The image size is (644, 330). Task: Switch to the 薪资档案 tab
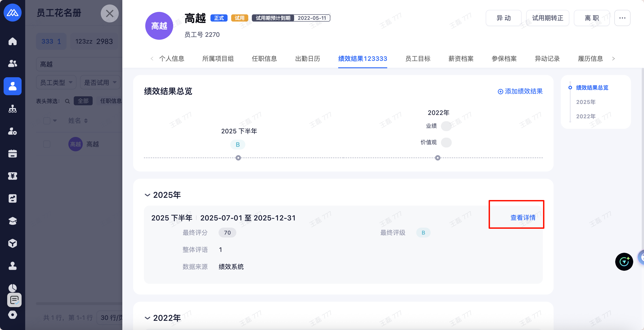(x=461, y=59)
